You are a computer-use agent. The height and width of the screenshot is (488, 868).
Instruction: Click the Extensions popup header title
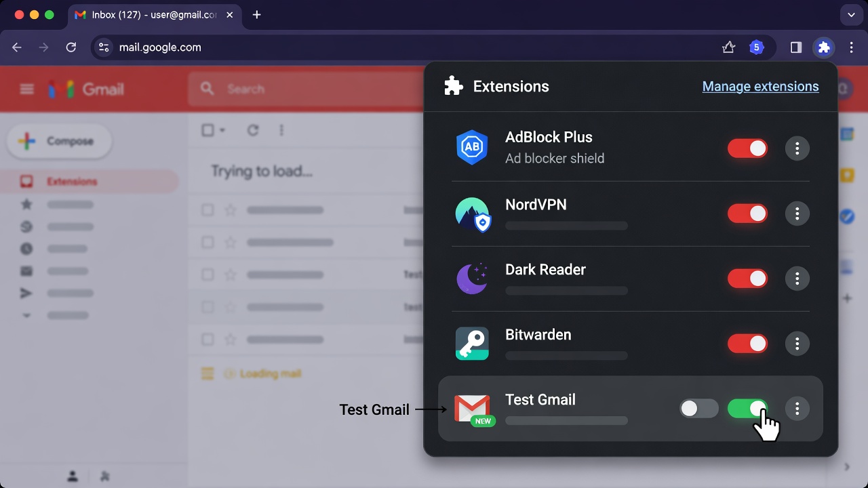coord(511,87)
